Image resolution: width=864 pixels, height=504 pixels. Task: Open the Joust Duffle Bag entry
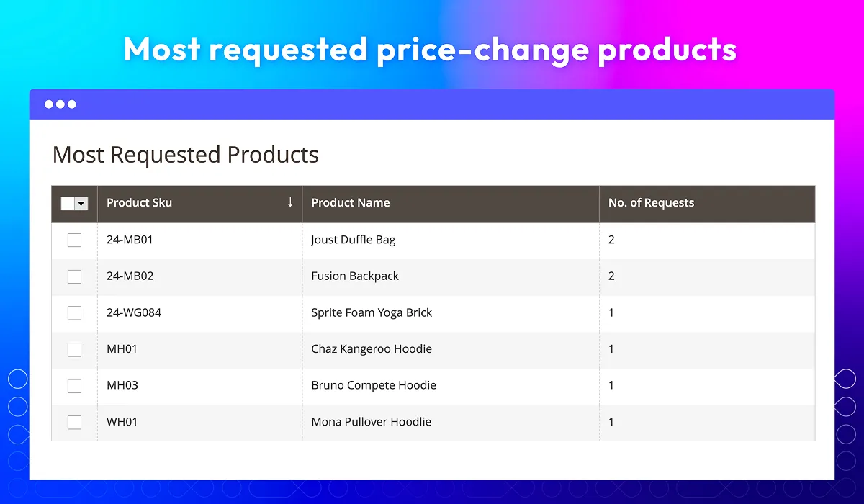tap(354, 240)
